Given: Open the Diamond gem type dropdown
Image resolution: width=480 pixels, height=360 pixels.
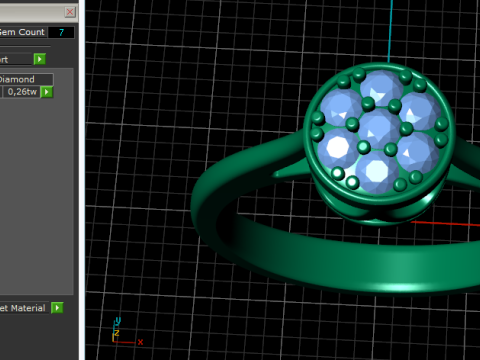Looking at the screenshot, I should (x=26, y=79).
